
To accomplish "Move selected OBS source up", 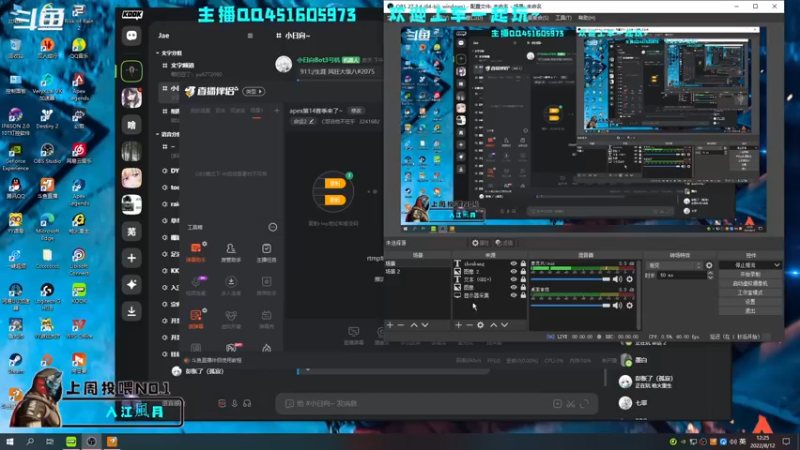I will 493,325.
